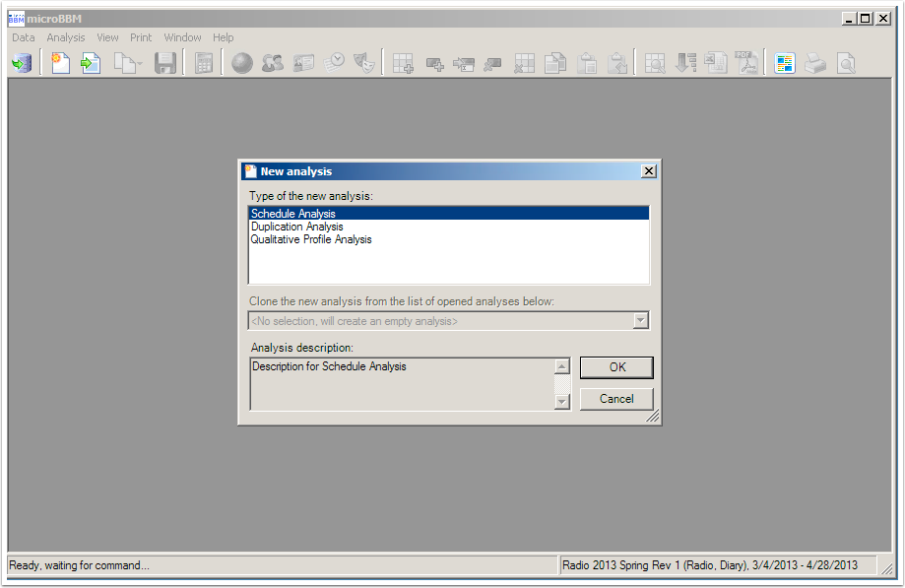Click the description box scroll down arrow

(562, 401)
